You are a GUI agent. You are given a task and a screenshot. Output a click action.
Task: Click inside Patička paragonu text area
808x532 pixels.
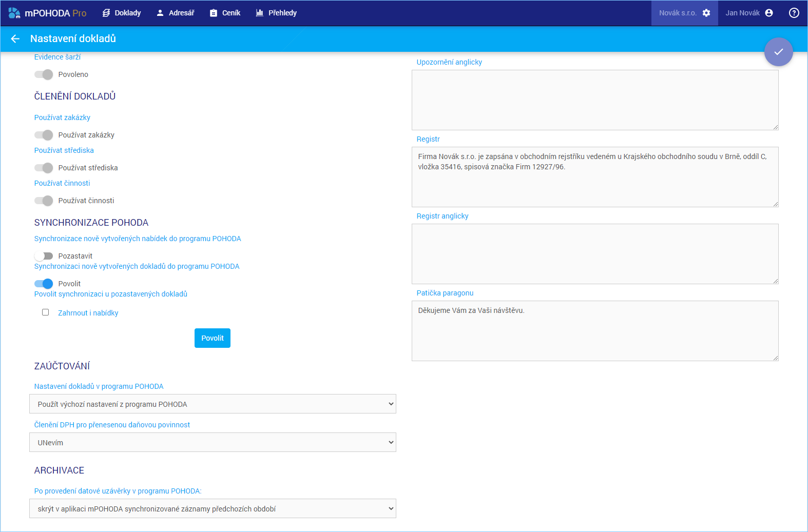595,331
